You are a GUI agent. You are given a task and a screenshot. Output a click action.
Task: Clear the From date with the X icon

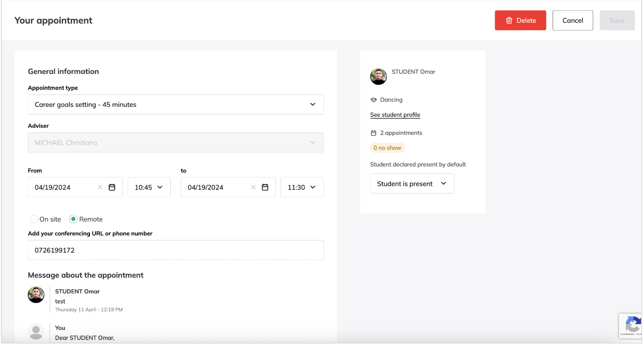(x=100, y=187)
